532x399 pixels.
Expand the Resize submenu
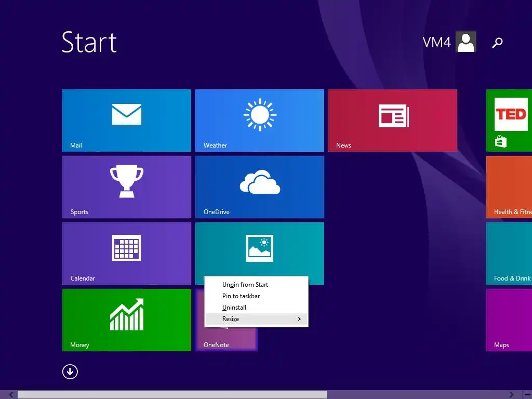(257, 319)
